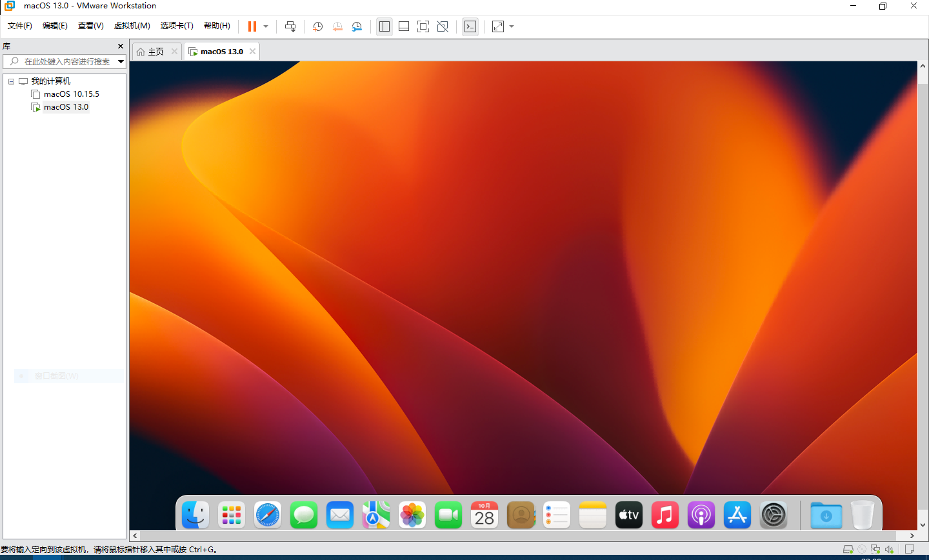This screenshot has height=560, width=929.
Task: Click the hard disk status icon
Action: [848, 550]
